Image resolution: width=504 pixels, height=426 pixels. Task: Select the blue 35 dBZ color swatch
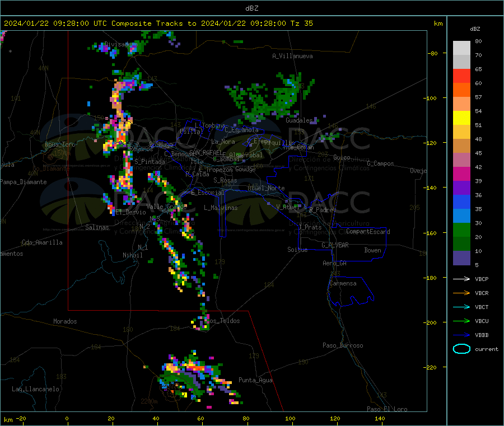tap(461, 202)
